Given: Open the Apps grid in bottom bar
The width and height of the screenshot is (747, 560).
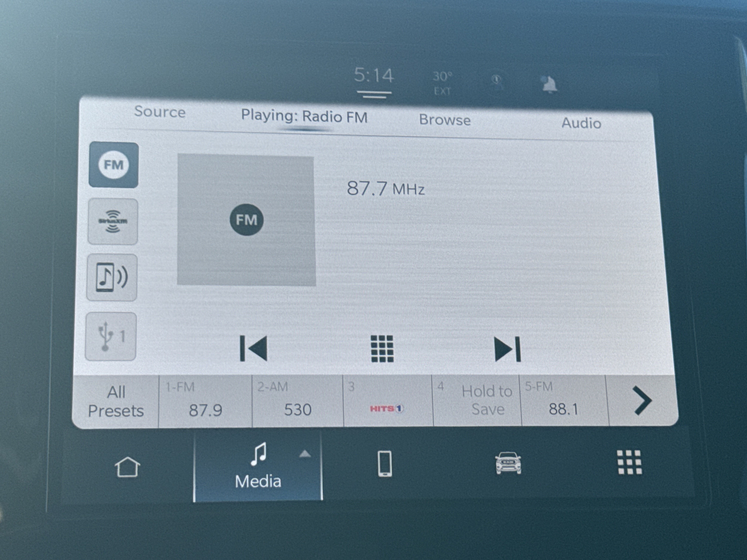Looking at the screenshot, I should [x=629, y=462].
